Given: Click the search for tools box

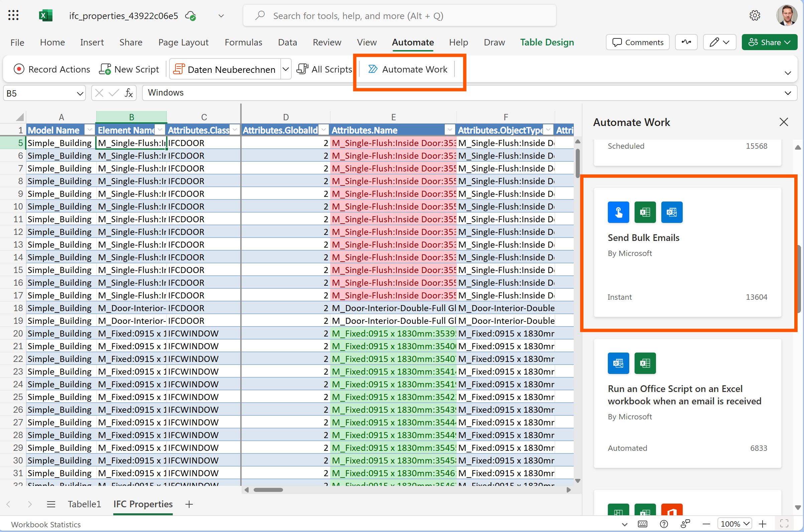Looking at the screenshot, I should tap(399, 16).
